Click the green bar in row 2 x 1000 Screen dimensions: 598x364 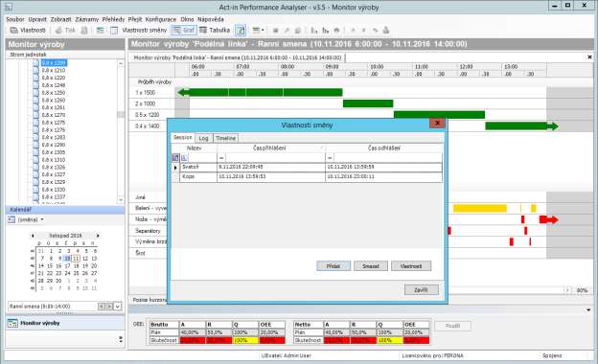(368, 103)
